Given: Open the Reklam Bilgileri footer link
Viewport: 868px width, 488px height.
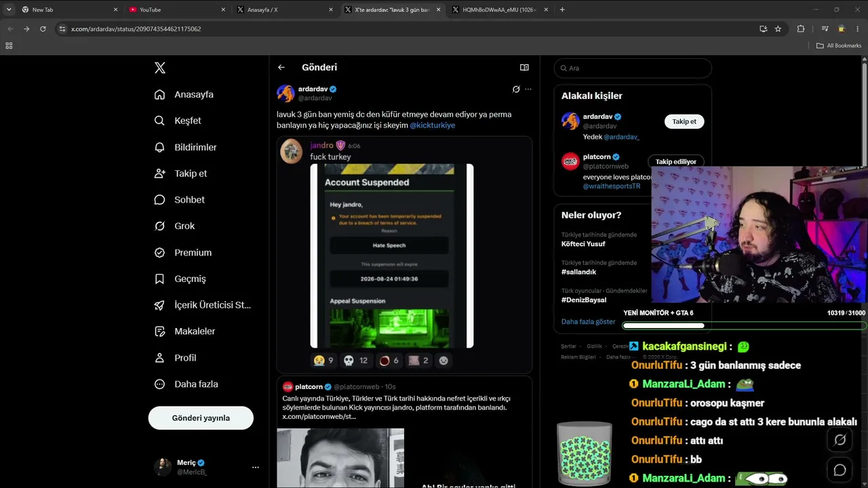Looking at the screenshot, I should click(578, 357).
